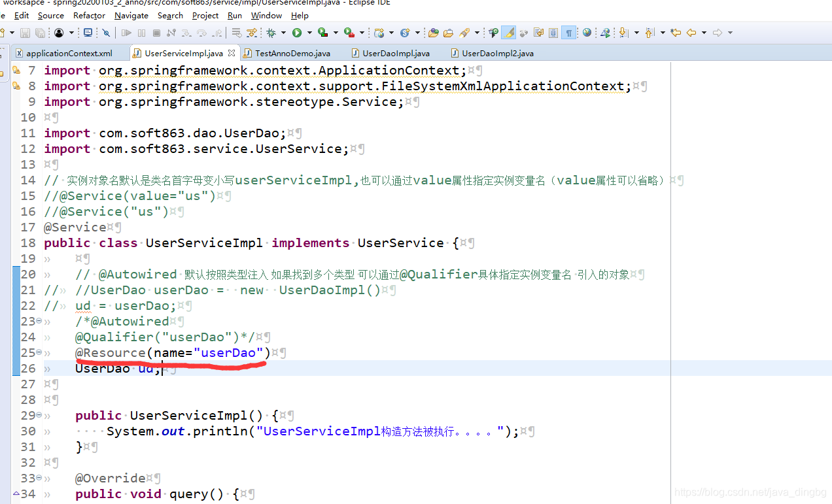The width and height of the screenshot is (832, 504).
Task: Click the Drop to Frame icon
Action: tap(235, 33)
